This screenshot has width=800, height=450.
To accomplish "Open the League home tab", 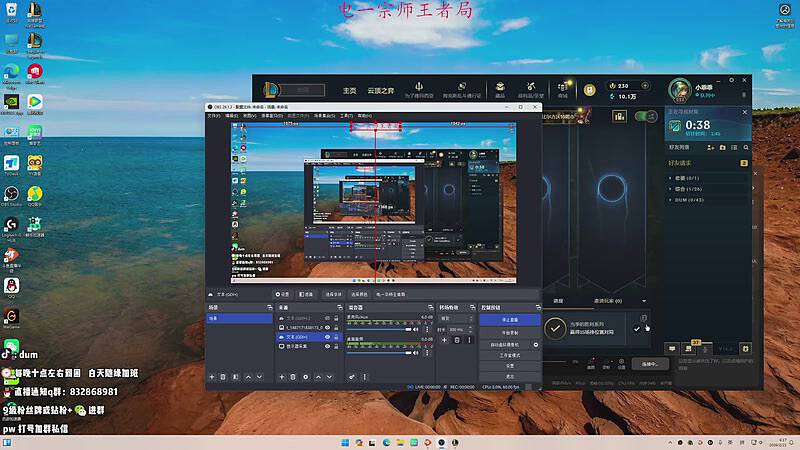I will tap(349, 90).
